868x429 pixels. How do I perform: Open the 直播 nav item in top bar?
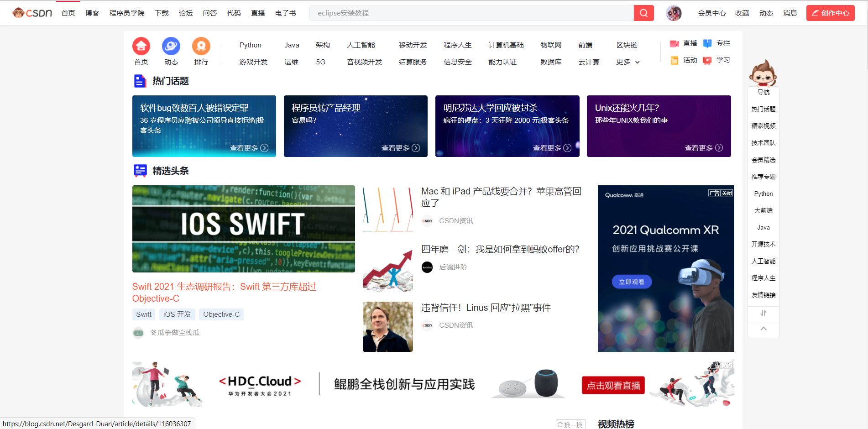pyautogui.click(x=258, y=13)
